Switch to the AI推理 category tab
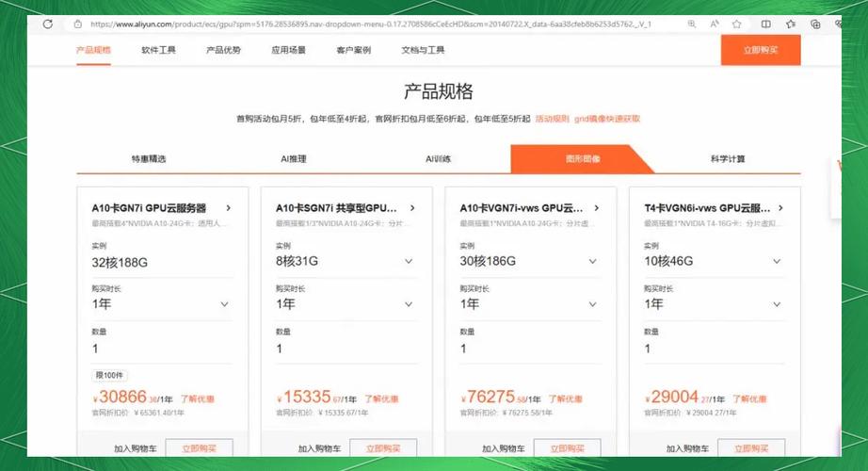Screen dimensions: 868x471 [x=294, y=159]
